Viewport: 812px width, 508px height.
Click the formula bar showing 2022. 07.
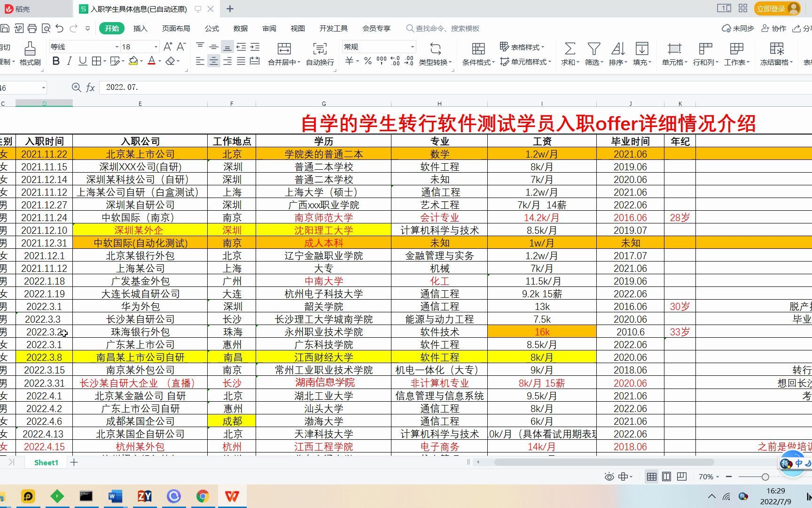click(455, 87)
